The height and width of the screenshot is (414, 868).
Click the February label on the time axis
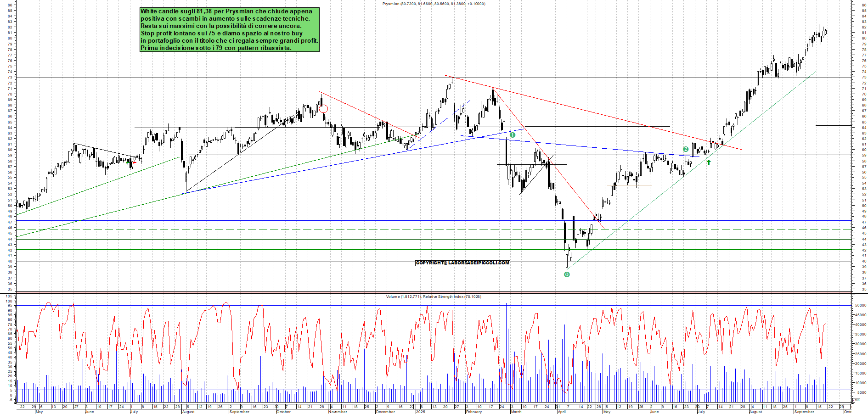pos(474,412)
